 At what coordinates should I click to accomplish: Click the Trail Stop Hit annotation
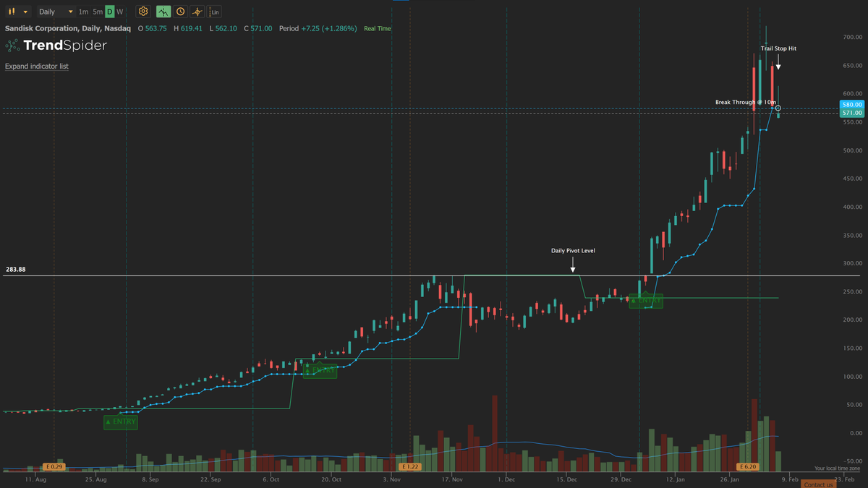point(778,48)
